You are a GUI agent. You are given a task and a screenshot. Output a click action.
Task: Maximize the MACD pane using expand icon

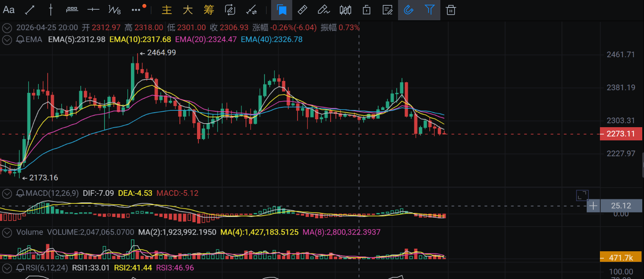582,195
